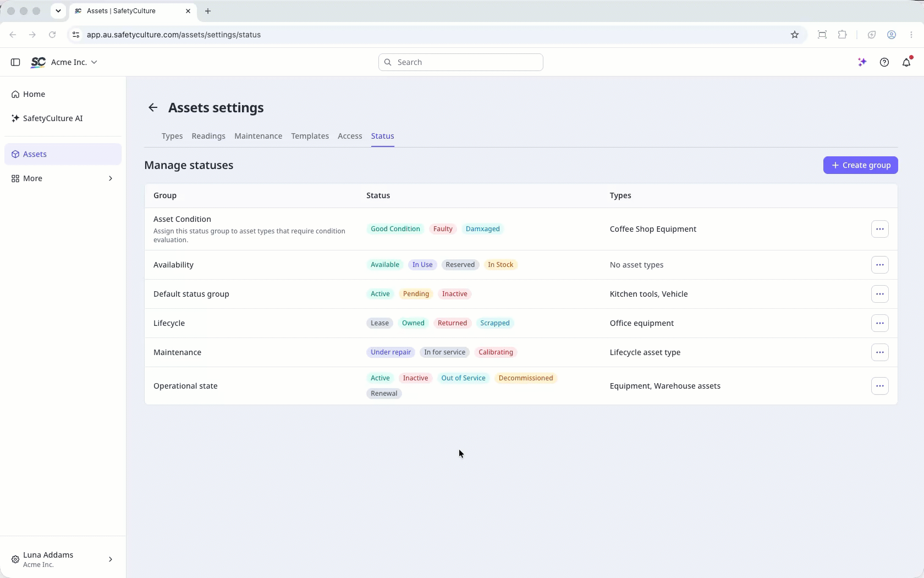Click the Under repair status tag
The image size is (924, 578).
point(391,352)
